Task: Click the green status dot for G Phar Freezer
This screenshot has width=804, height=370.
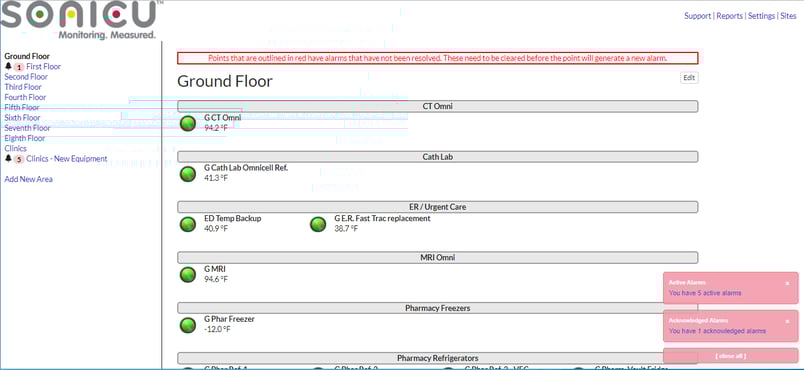Action: [188, 325]
